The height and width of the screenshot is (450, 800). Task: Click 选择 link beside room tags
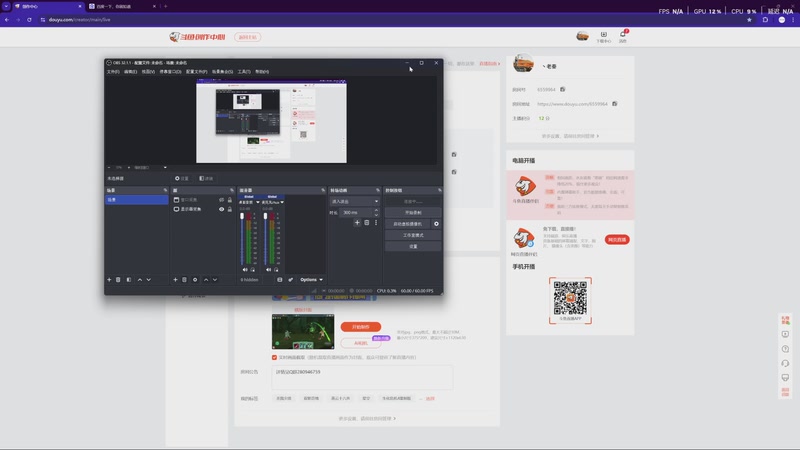(430, 398)
